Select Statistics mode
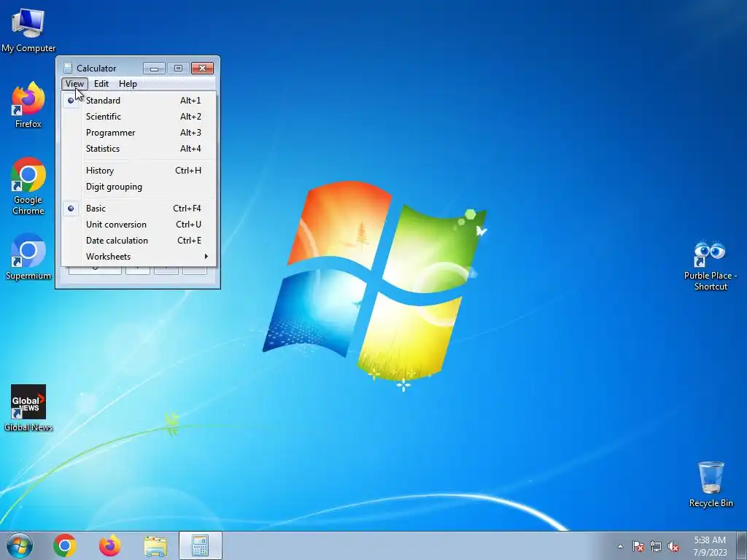 [138, 149]
